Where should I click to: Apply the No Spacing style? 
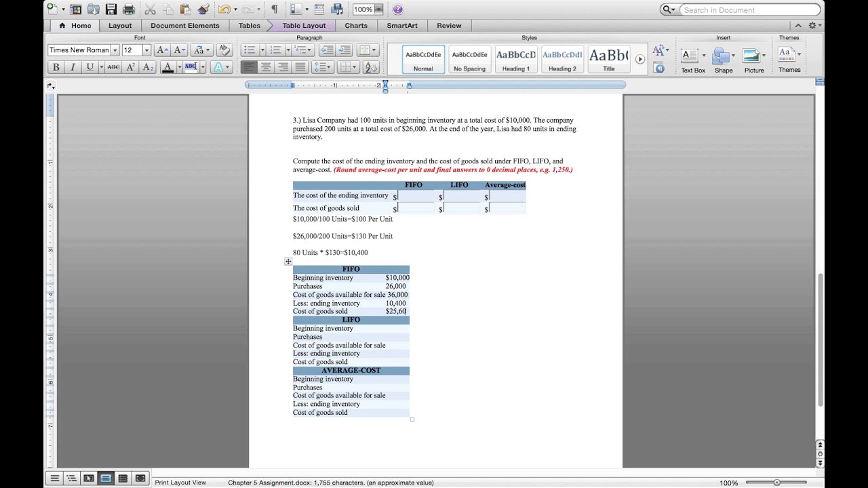click(469, 60)
